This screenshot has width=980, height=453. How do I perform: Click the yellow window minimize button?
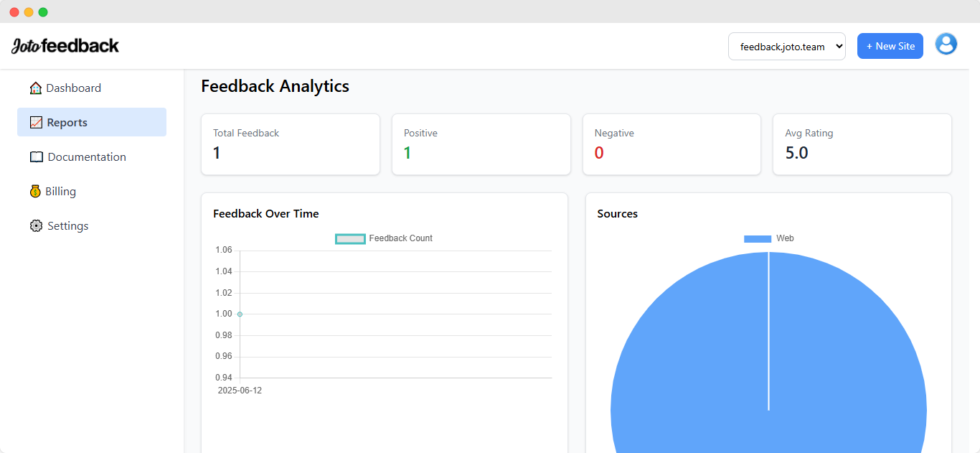click(29, 12)
